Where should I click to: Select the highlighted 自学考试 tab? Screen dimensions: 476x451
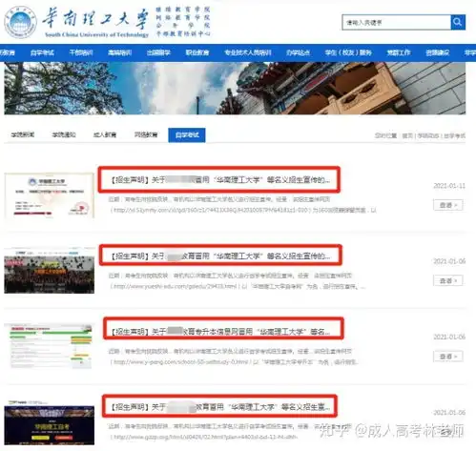(187, 135)
